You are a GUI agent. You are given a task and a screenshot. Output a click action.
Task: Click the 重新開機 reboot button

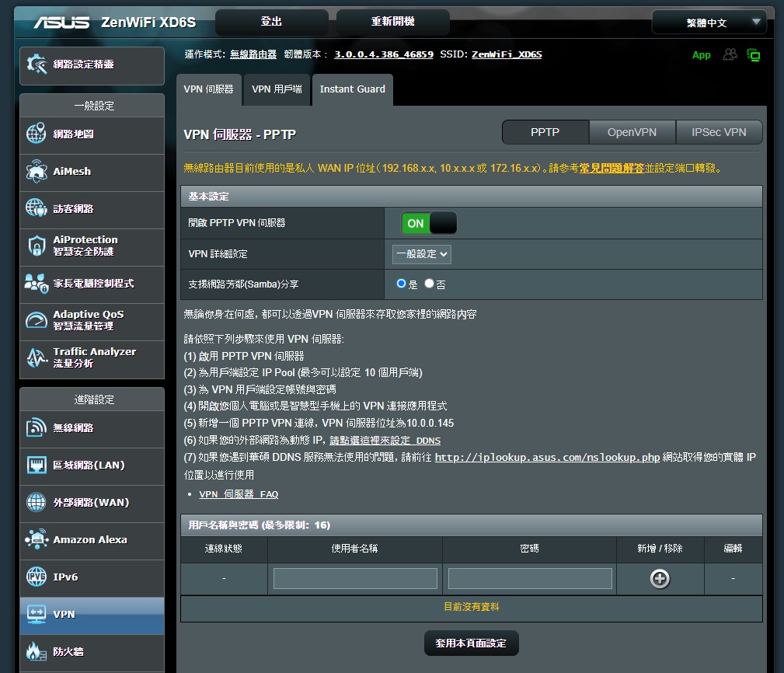(x=392, y=22)
